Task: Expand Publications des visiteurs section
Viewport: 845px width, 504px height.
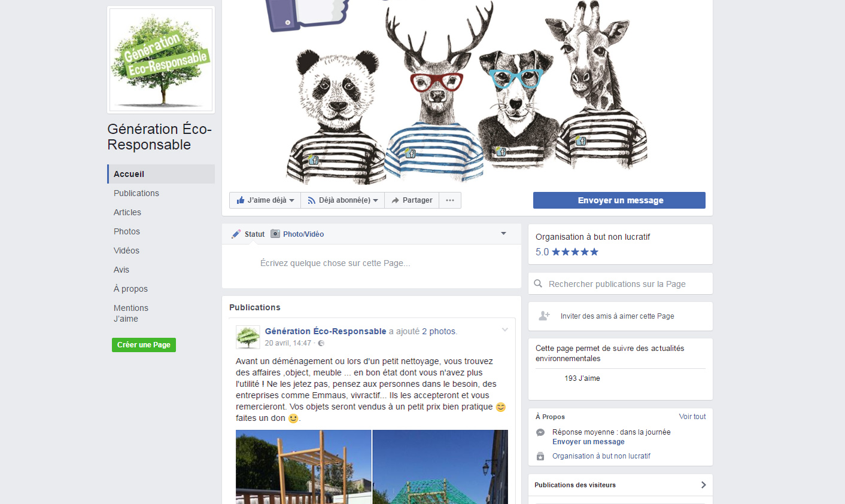Action: point(703,485)
